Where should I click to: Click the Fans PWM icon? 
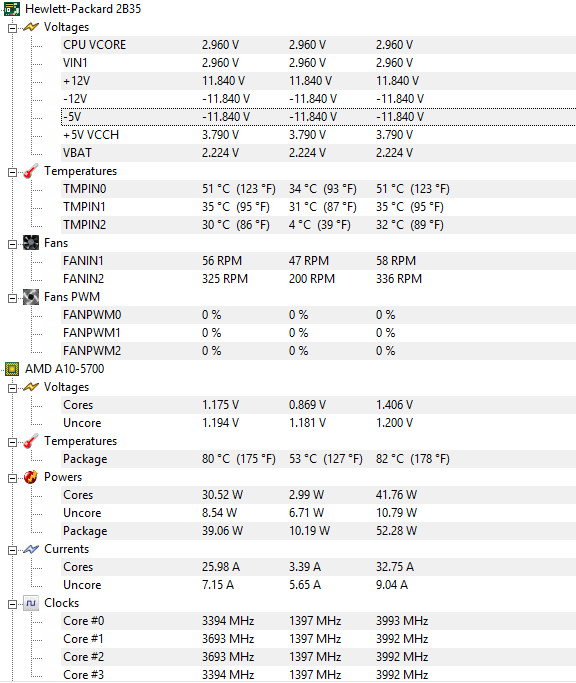point(30,297)
